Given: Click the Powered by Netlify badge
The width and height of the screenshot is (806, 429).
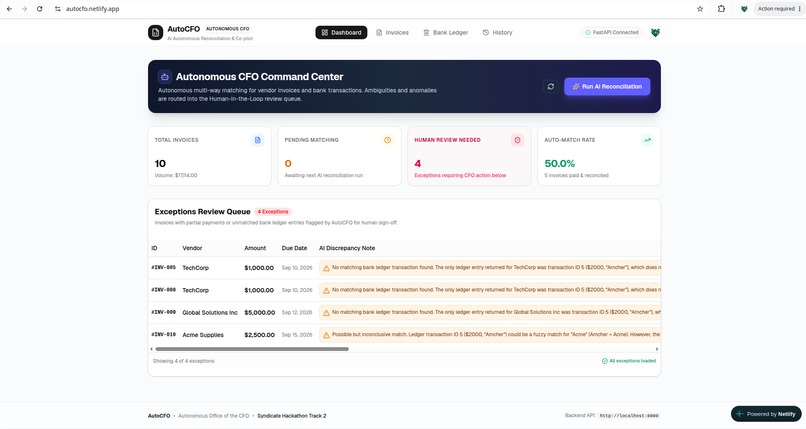Looking at the screenshot, I should coord(766,414).
